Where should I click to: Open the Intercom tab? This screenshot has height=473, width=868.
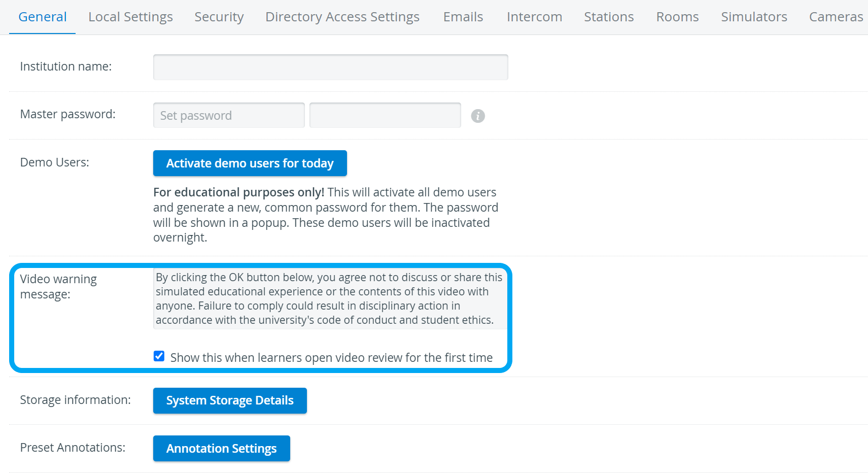(534, 17)
